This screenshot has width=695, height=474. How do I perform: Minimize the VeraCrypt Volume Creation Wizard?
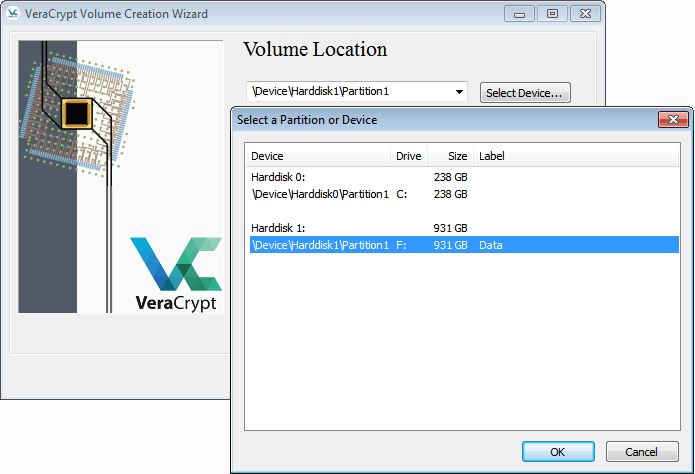click(x=519, y=14)
